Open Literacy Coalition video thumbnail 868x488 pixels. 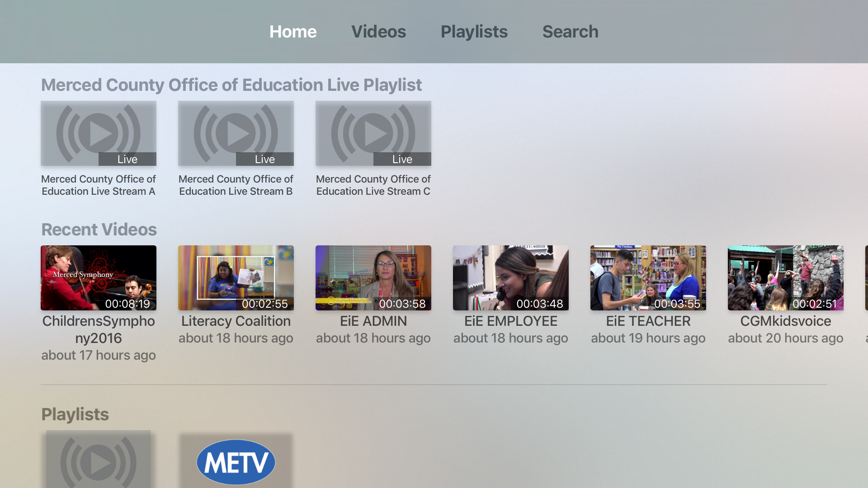(236, 278)
